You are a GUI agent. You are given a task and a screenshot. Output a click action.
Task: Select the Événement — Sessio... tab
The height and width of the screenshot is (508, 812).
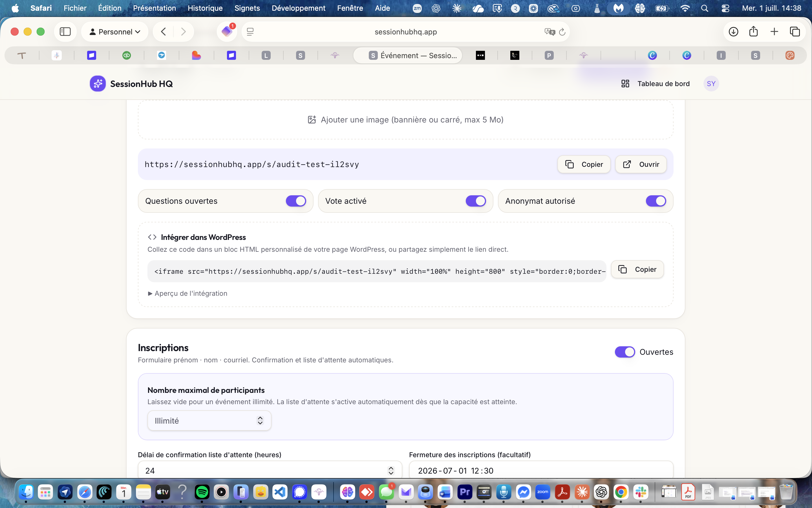coord(408,55)
